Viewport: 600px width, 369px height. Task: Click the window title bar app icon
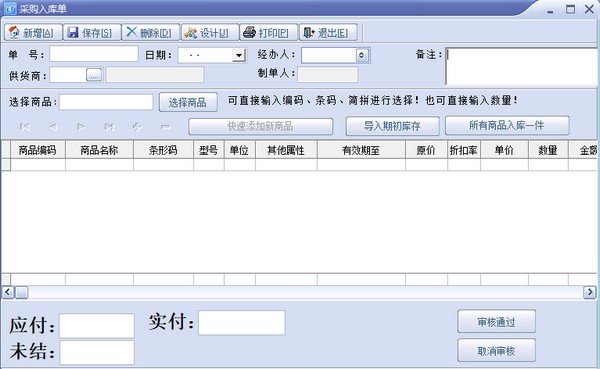click(10, 8)
